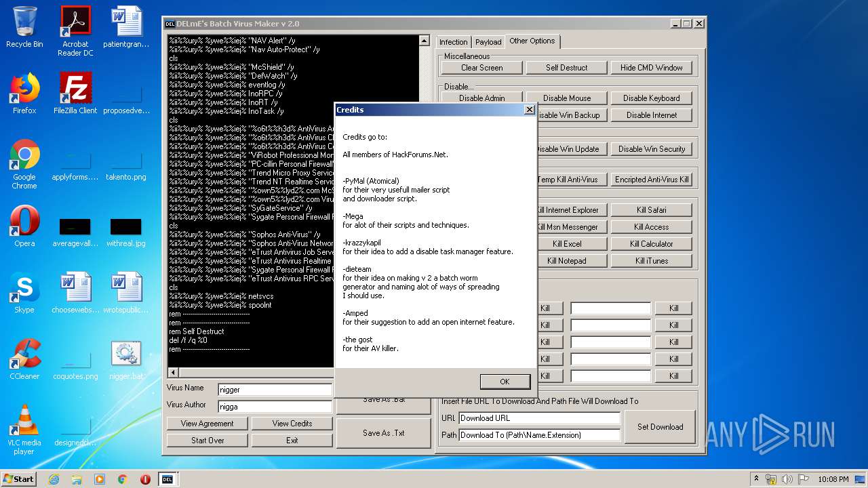Click the View Agreement button
Viewport: 868px width, 488px height.
pos(207,424)
